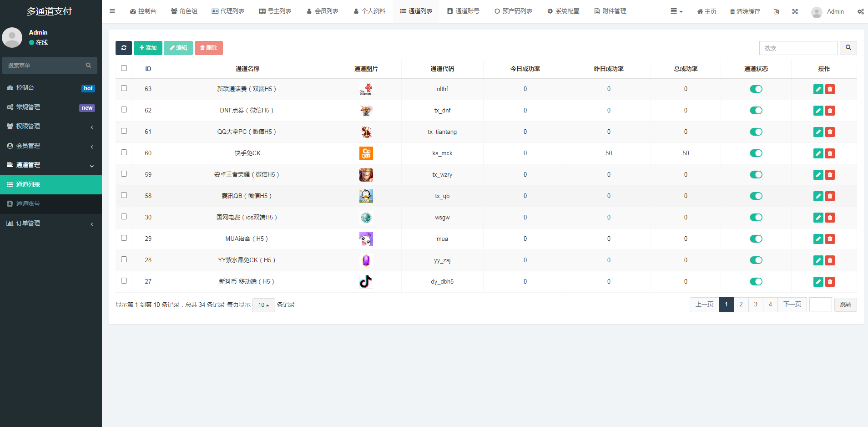Click the TikTok channel image thumbnail
Image resolution: width=868 pixels, height=427 pixels.
tap(366, 282)
